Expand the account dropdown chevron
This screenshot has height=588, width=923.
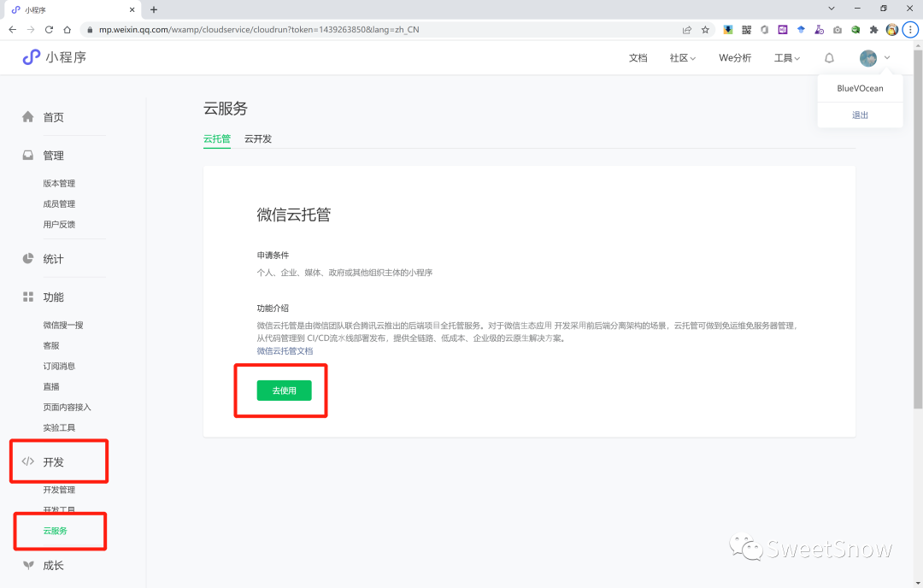point(887,57)
